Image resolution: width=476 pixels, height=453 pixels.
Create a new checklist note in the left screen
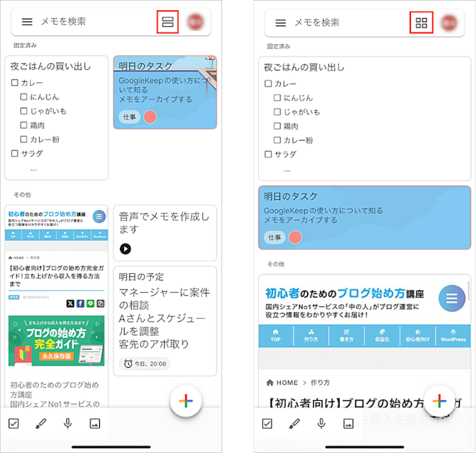pyautogui.click(x=13, y=423)
